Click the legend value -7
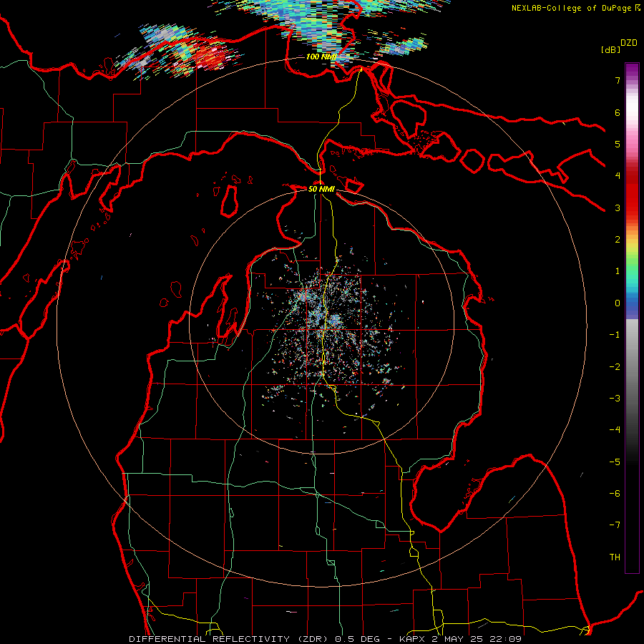 [x=615, y=525]
